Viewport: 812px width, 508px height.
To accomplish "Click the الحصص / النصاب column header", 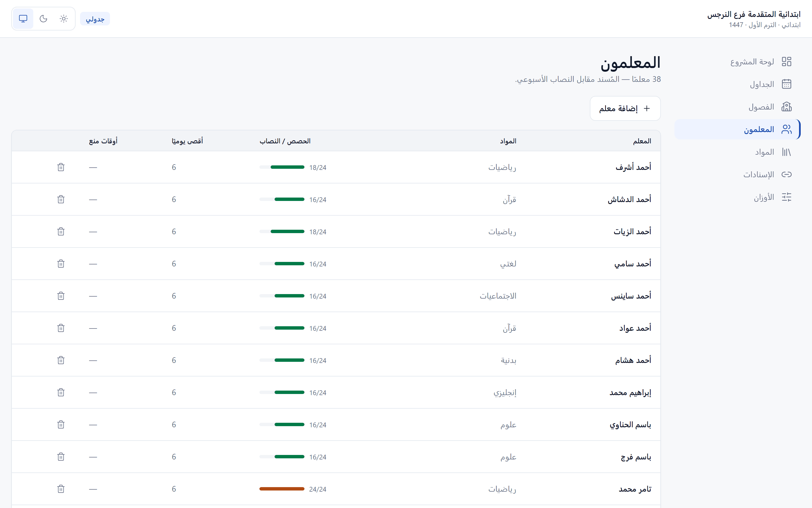I will point(285,141).
